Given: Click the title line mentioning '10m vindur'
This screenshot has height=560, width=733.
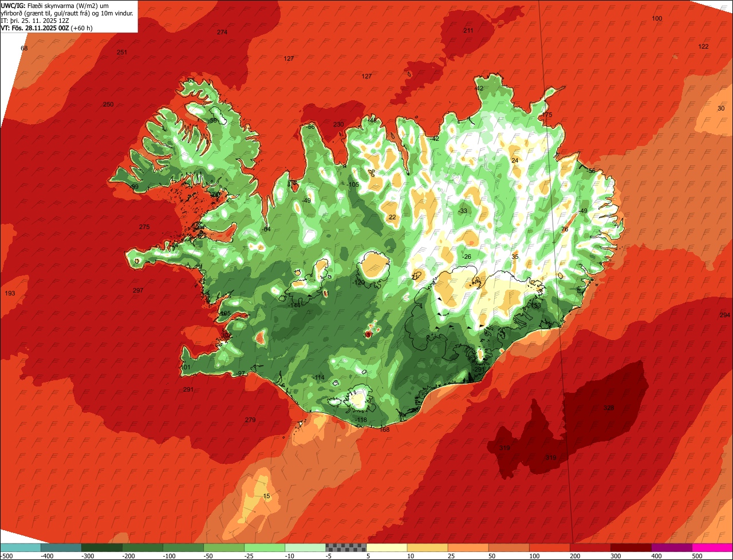Looking at the screenshot, I should (68, 13).
